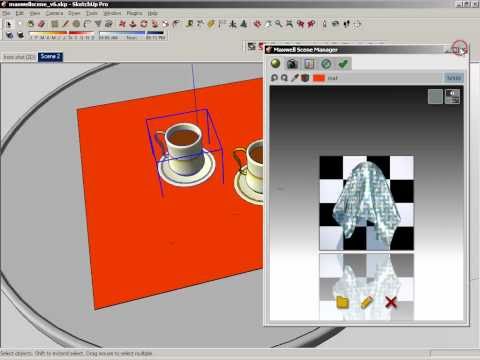
Task: Adjust the shadow date slider
Action: click(x=62, y=34)
